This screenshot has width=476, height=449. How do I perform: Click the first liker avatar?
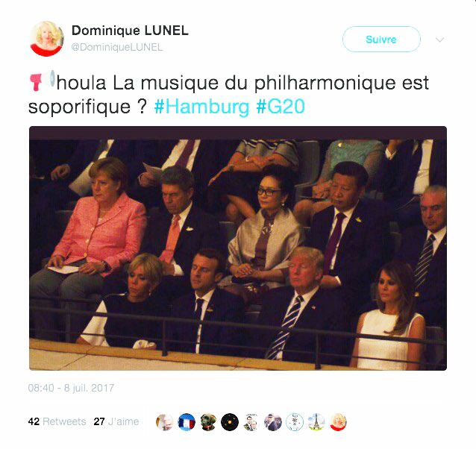[164, 422]
